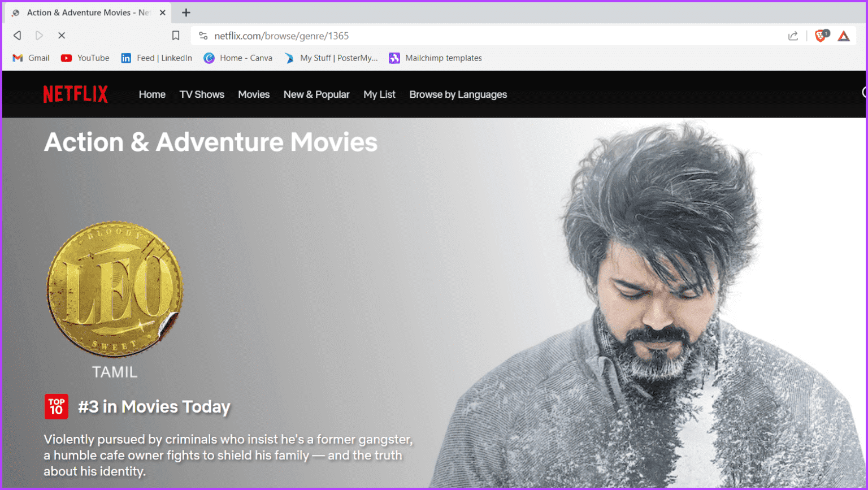This screenshot has width=868, height=490.
Task: Click the Action & Adventure Movies heading
Action: [211, 142]
